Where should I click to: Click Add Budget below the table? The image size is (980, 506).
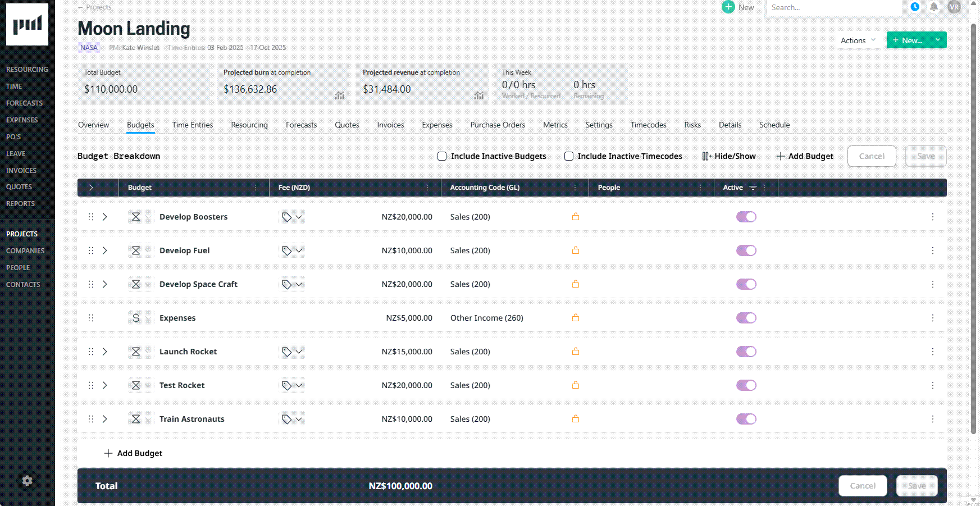(134, 453)
